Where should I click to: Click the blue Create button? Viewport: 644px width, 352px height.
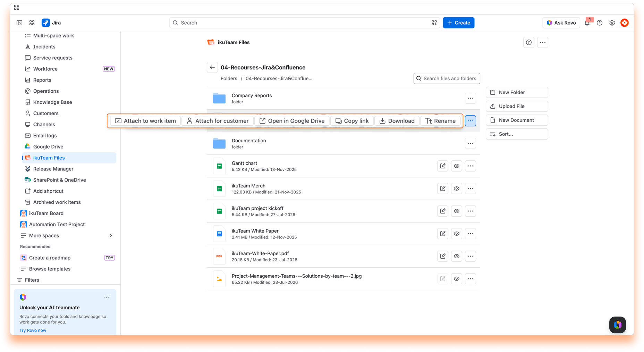[x=459, y=23]
